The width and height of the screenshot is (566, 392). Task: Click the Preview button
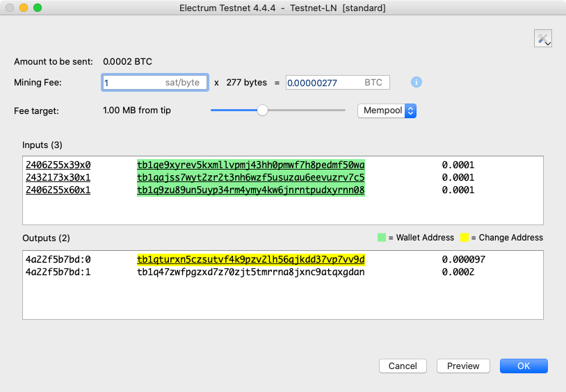pos(463,366)
